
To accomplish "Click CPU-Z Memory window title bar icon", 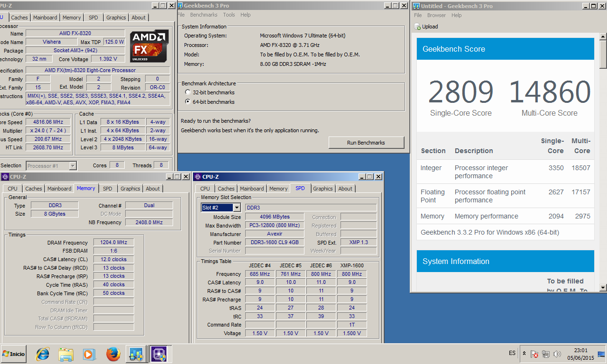I will pyautogui.click(x=5, y=177).
